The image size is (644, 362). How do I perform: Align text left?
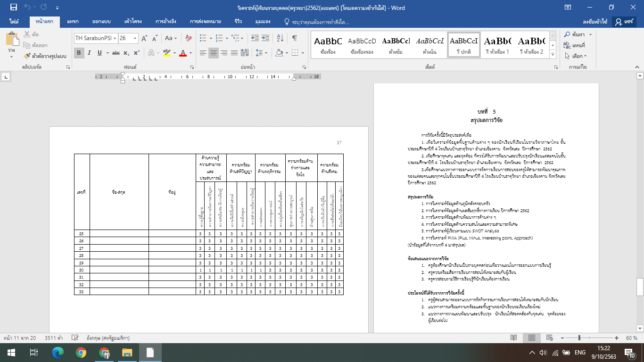[203, 53]
